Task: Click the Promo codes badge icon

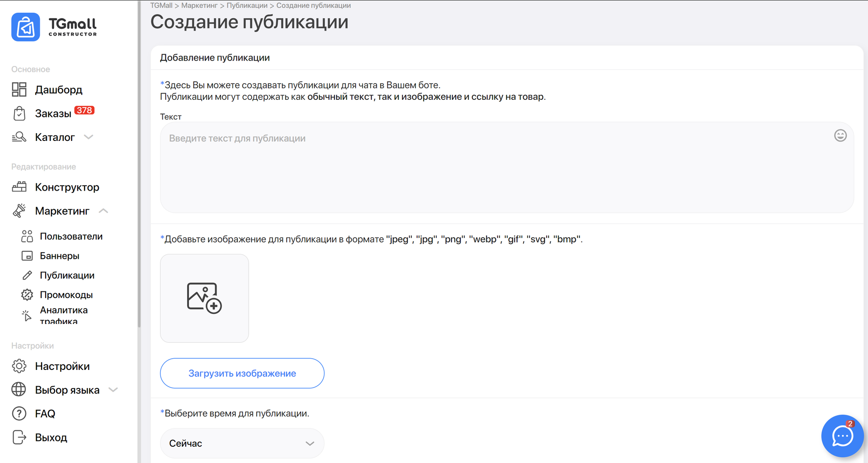Action: tap(27, 295)
